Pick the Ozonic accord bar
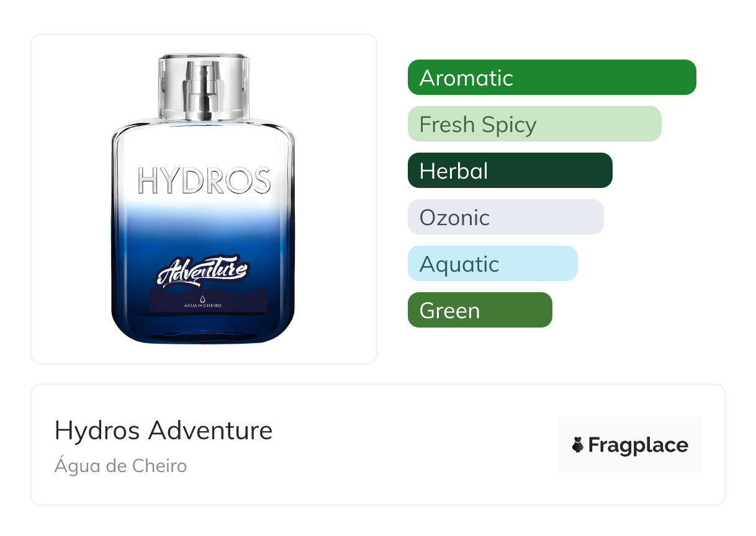 coord(506,217)
